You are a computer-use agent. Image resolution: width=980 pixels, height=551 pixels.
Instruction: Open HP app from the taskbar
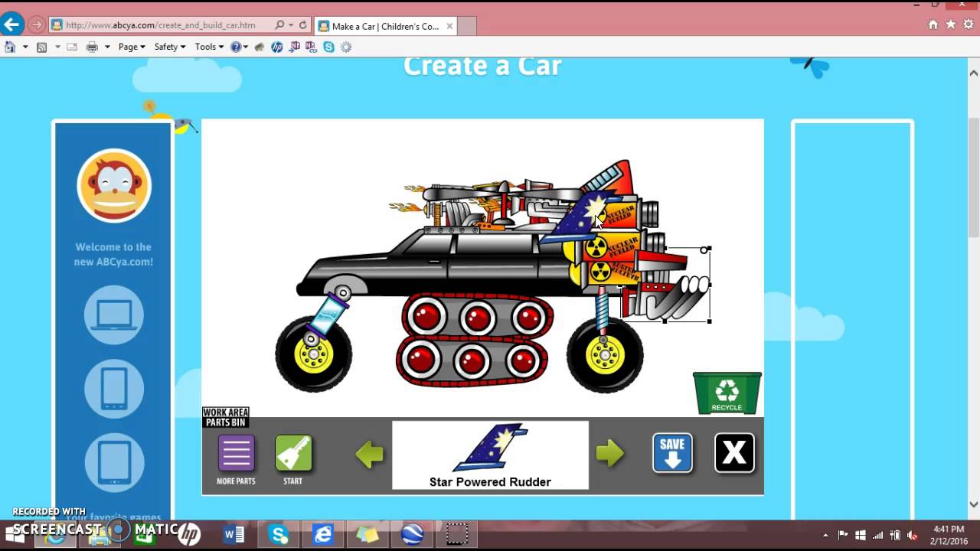pyautogui.click(x=189, y=533)
